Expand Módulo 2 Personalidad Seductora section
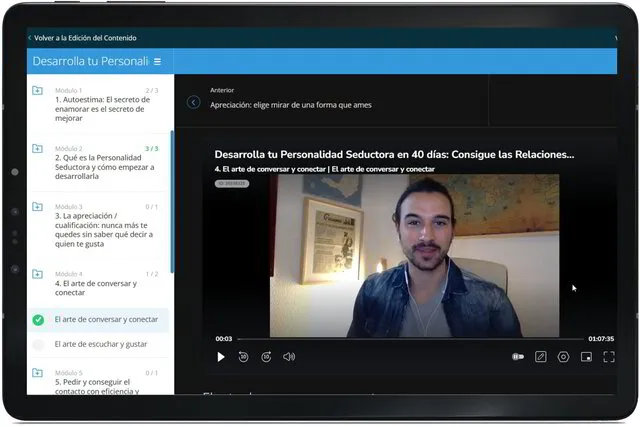Image resolution: width=640 pixels, height=427 pixels. (x=38, y=149)
